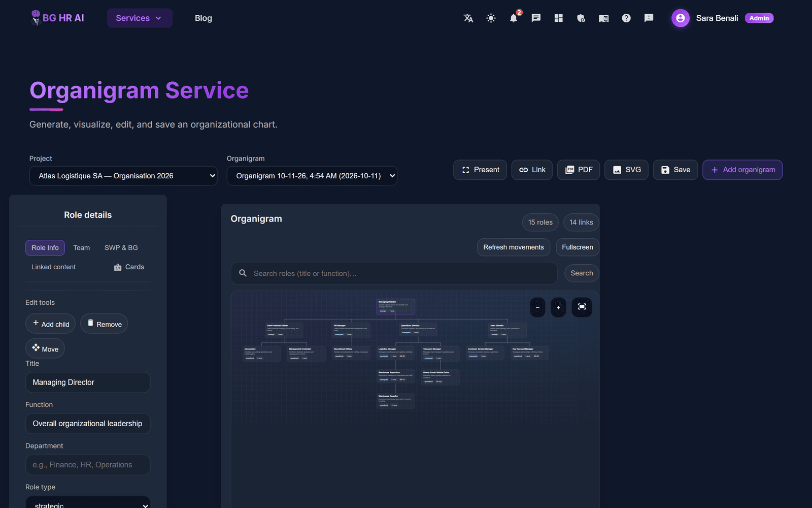Viewport: 812px width, 508px height.
Task: Click the search magnifier icon
Action: [x=243, y=273]
